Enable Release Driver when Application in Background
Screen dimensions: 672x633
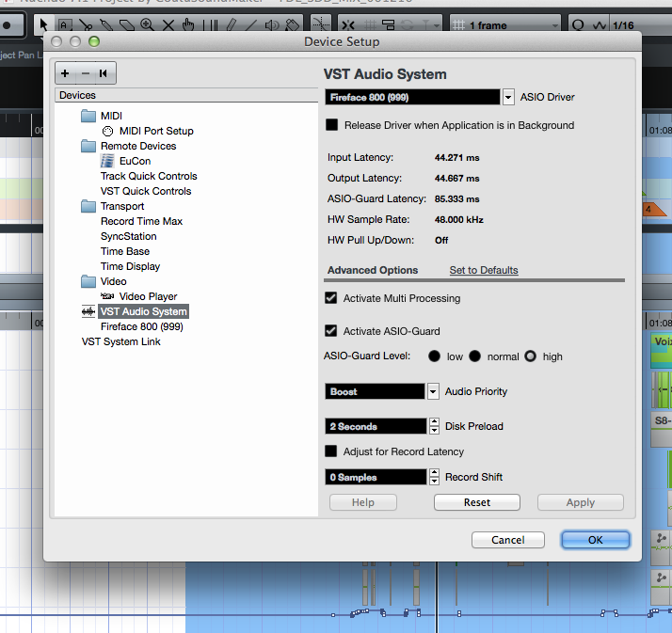pyautogui.click(x=331, y=125)
